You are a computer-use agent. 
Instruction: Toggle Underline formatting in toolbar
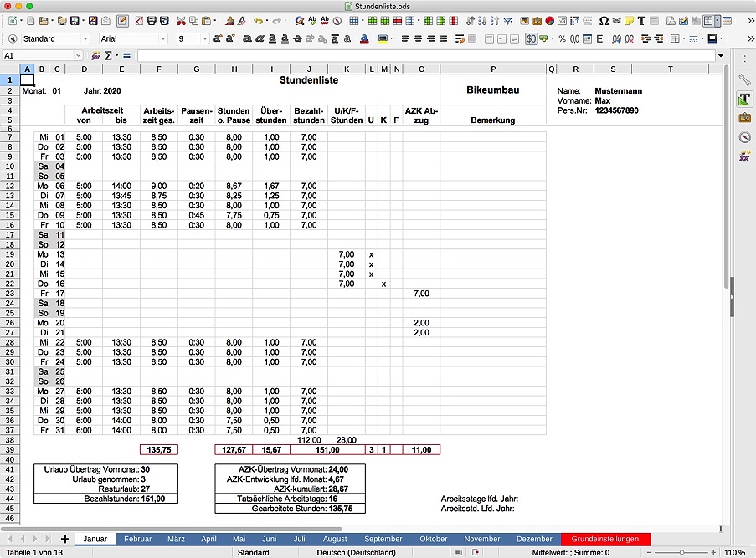[272, 38]
